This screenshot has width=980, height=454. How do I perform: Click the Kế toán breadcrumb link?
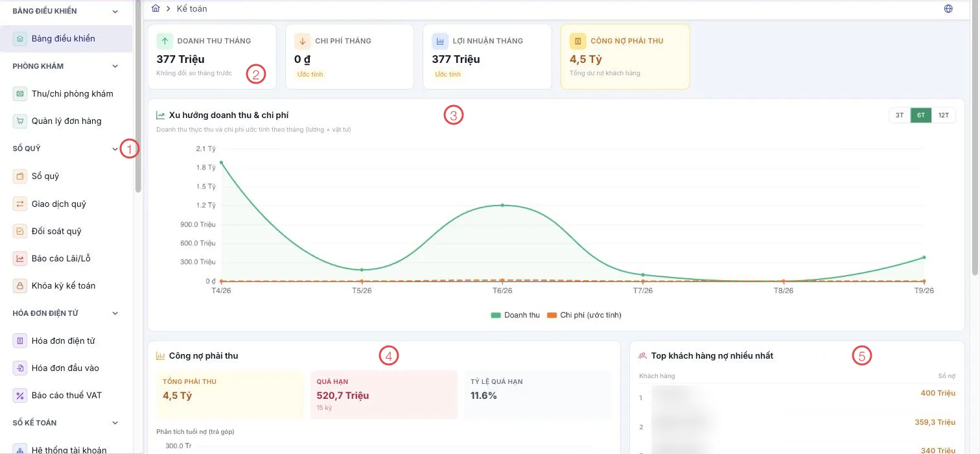coord(192,9)
